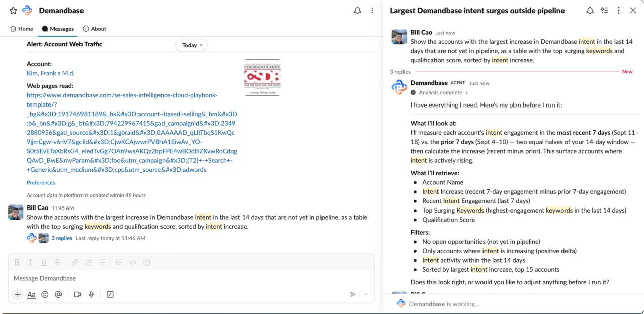This screenshot has height=314, width=644.
Task: Open Kim, Frank s M.d. account link
Action: [x=50, y=73]
